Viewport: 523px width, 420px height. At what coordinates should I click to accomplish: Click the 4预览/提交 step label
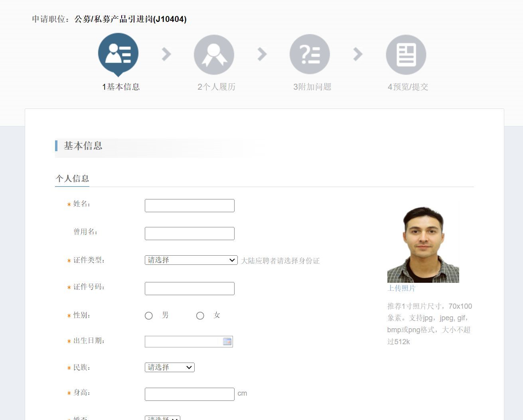[x=408, y=87]
